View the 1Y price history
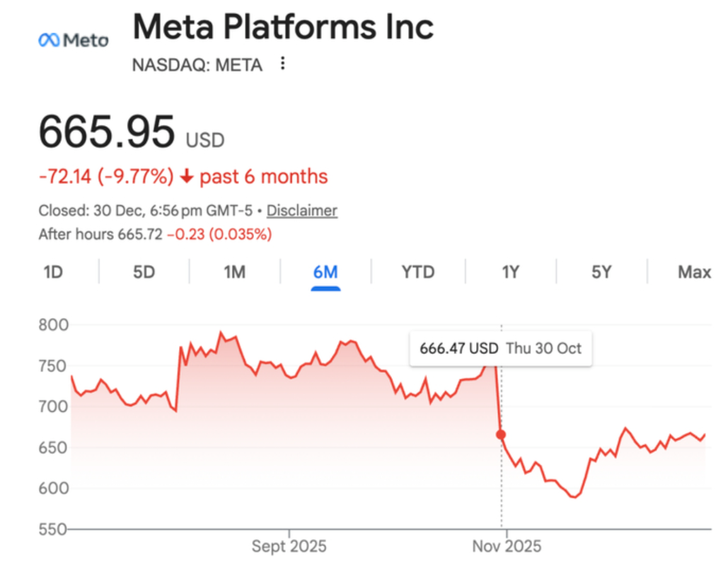Screen dimensions: 728x567 (x=510, y=272)
